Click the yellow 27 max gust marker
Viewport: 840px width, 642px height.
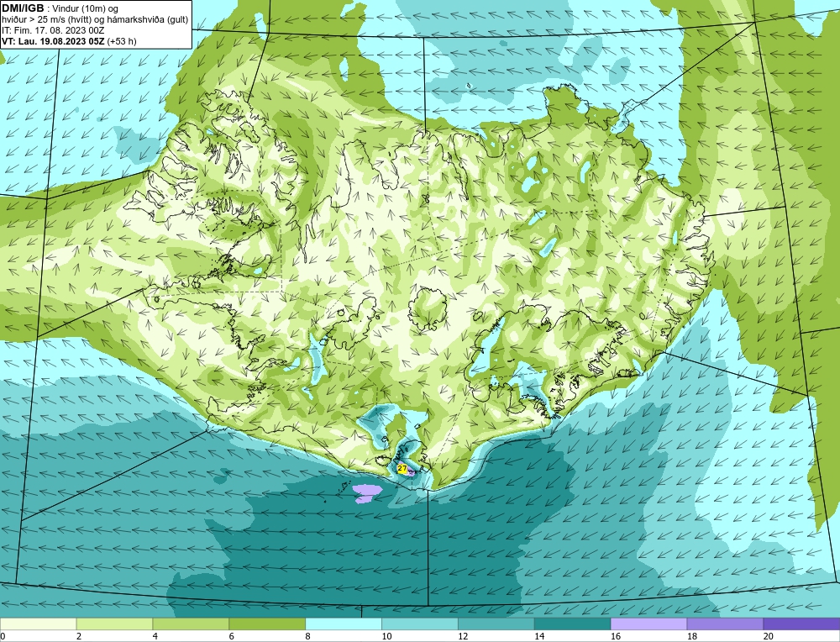[x=402, y=468]
